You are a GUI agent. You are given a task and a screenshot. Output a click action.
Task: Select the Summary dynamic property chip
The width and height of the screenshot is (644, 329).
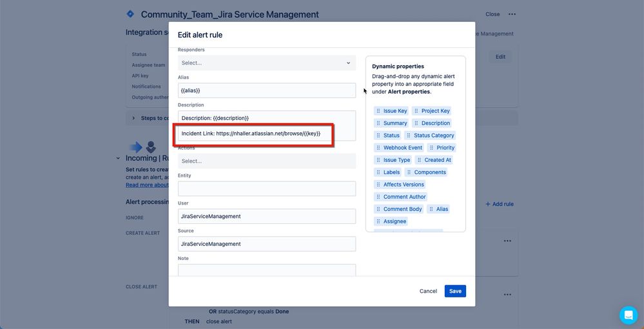(391, 123)
